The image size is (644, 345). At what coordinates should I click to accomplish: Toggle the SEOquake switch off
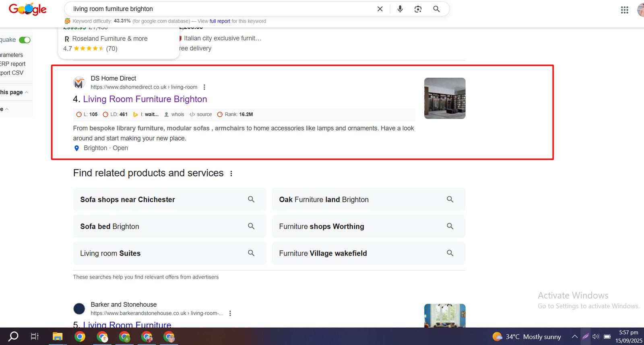(x=25, y=40)
